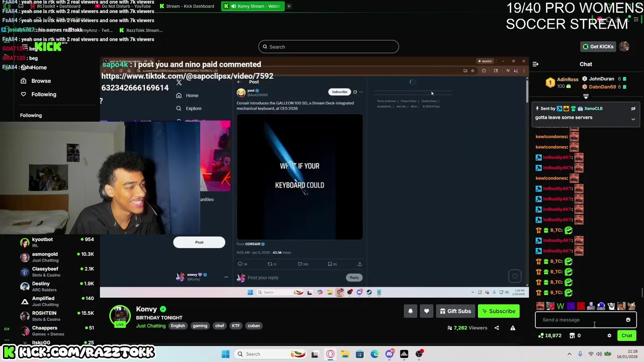Open the more options dots beside @Konvy

tap(226, 277)
